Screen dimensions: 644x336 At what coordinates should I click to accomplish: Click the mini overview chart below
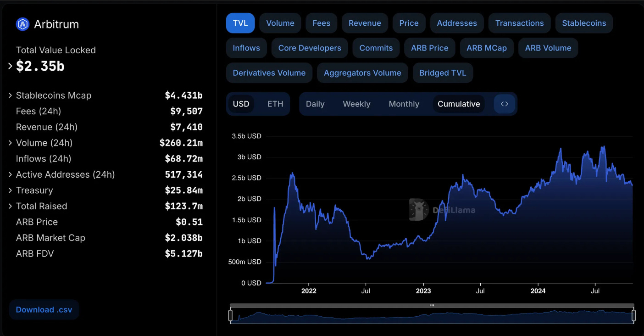coord(432,317)
